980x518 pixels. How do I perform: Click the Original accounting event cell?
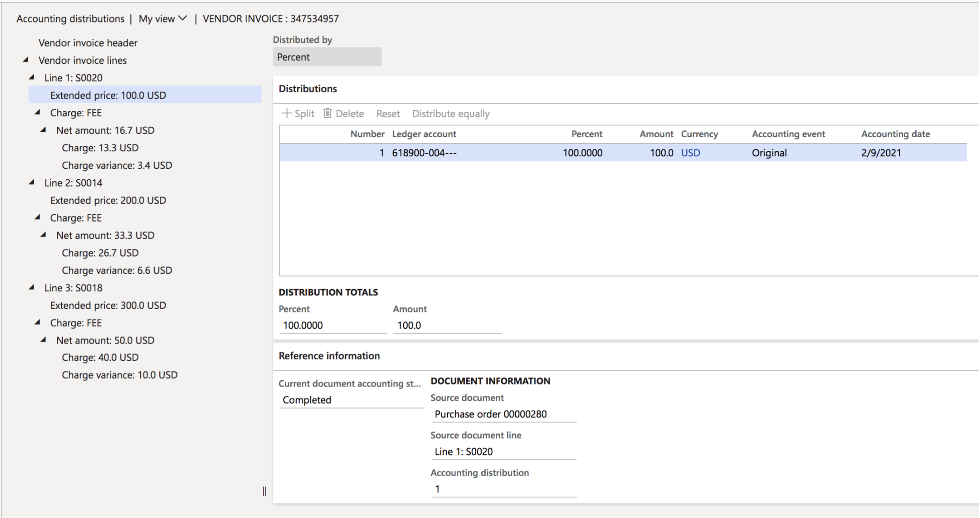(769, 153)
